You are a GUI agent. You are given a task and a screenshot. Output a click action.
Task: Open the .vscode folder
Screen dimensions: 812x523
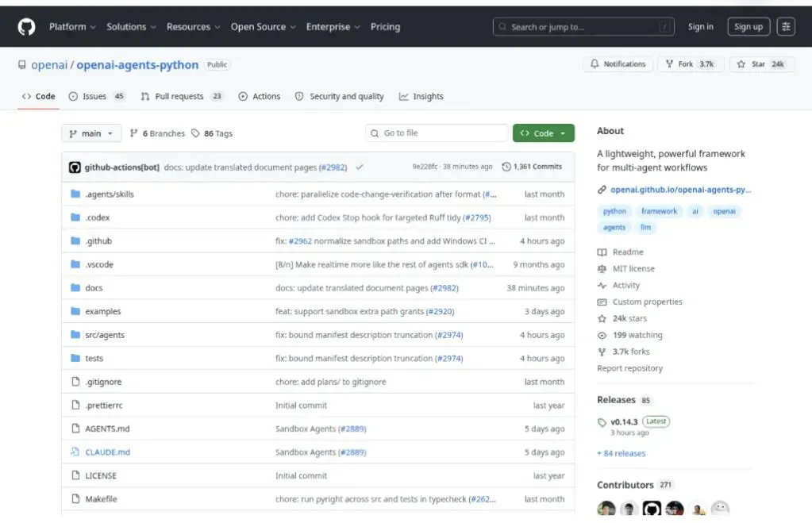click(99, 264)
